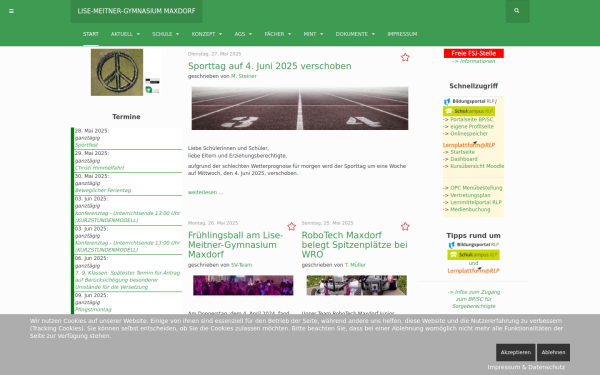This screenshot has height=375, width=600.
Task: Open the Frühlingsball am Lise-Meitner-Gymnasium article title
Action: [236, 245]
